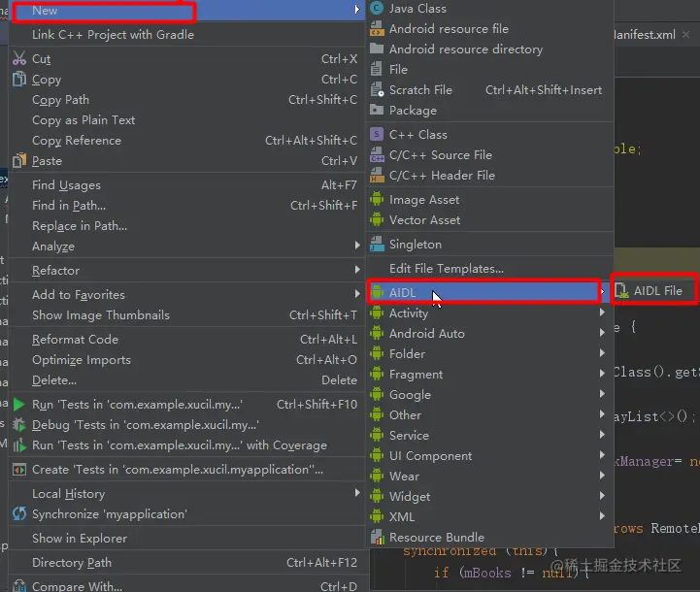Click the Create Tests configuration icon
The image size is (700, 592).
19,470
